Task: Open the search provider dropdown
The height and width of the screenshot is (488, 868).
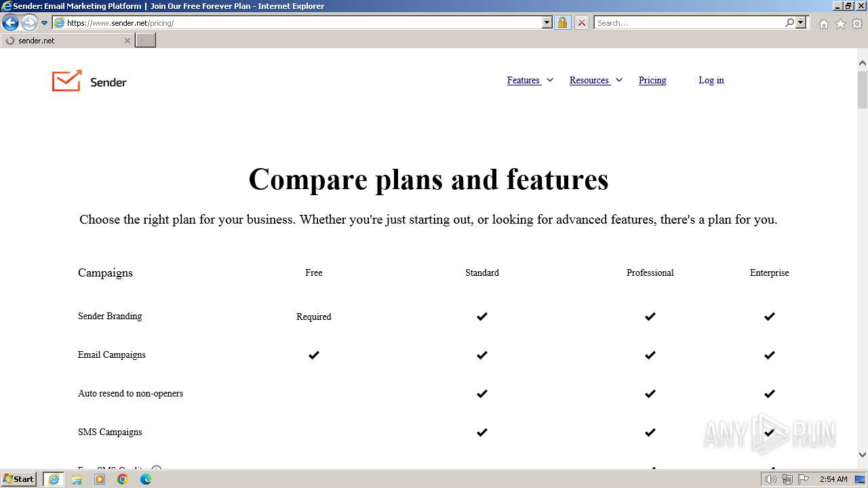Action: pos(801,23)
